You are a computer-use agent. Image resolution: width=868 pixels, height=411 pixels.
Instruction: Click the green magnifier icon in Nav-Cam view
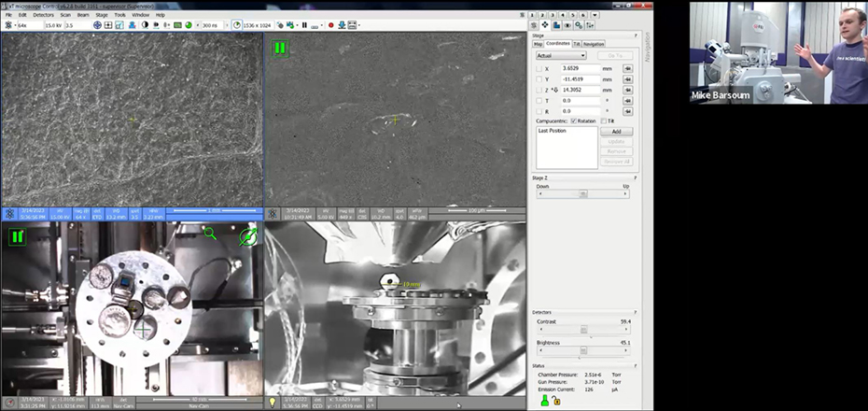click(x=210, y=234)
